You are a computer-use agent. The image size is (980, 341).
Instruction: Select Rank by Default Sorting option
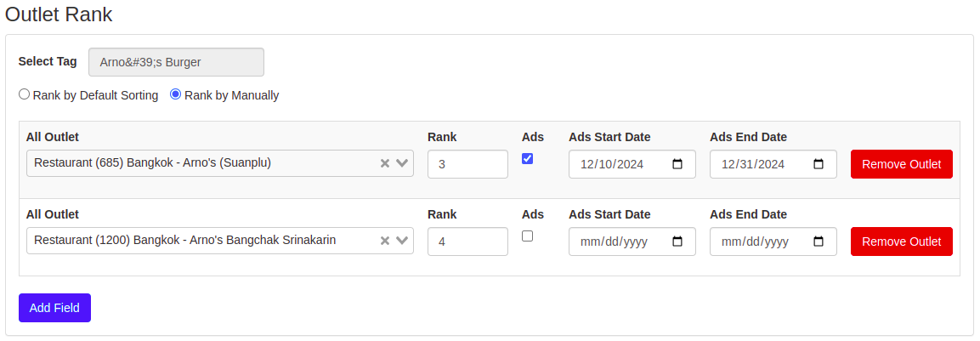[25, 94]
